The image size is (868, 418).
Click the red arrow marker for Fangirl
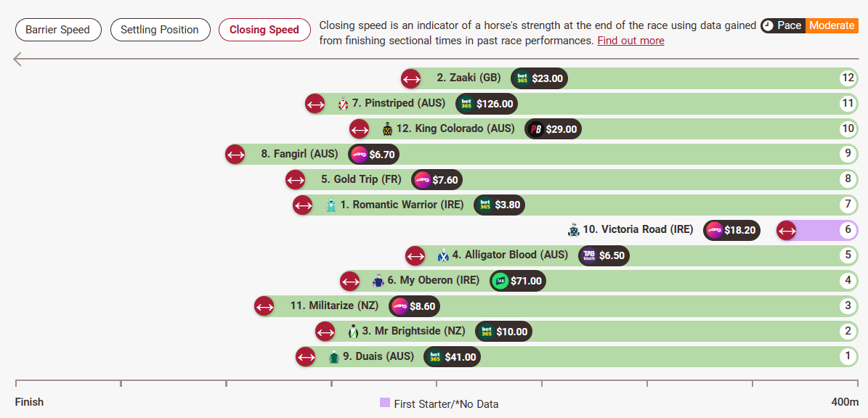[x=235, y=155]
